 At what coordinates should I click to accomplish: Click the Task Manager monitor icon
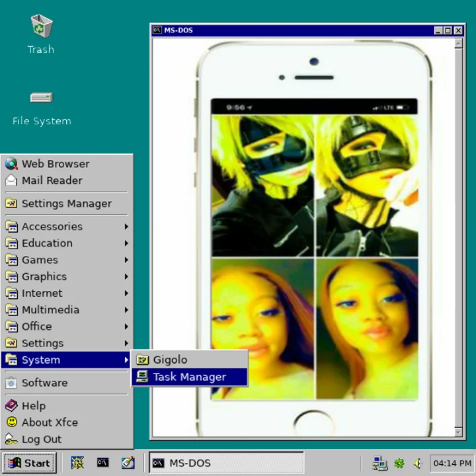(x=142, y=377)
